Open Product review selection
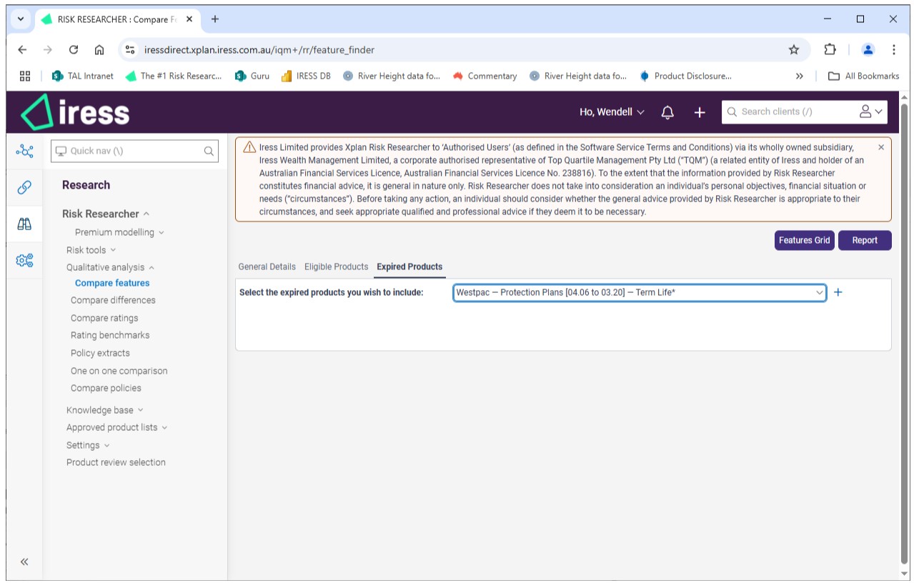The image size is (914, 588). click(116, 462)
